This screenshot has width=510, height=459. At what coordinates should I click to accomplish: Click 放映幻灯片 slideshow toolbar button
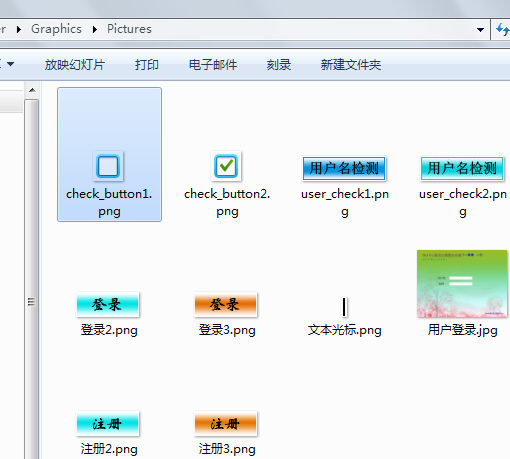click(75, 65)
